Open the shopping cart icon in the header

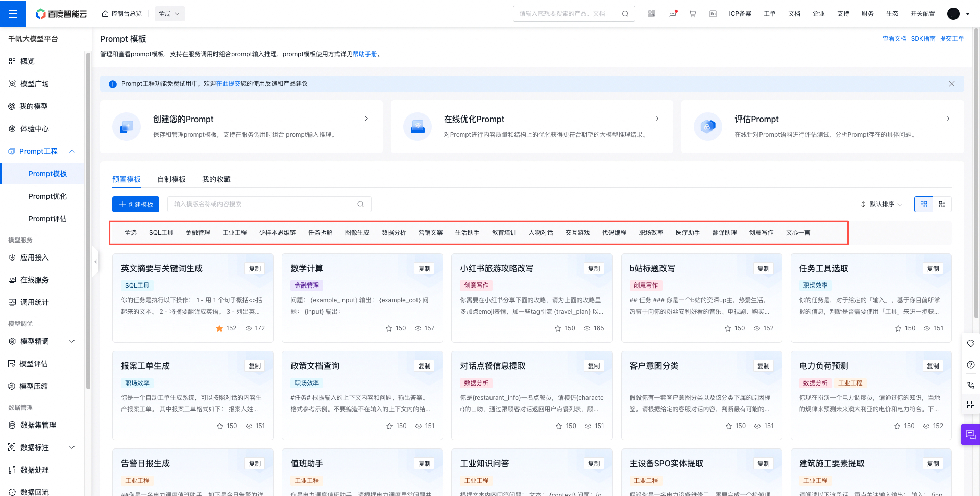pyautogui.click(x=693, y=14)
